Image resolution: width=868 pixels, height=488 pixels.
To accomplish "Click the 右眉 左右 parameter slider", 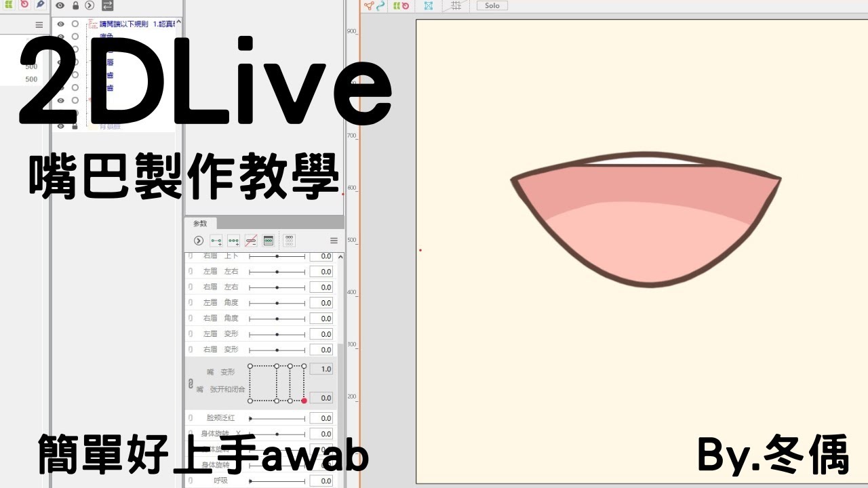I will click(277, 287).
